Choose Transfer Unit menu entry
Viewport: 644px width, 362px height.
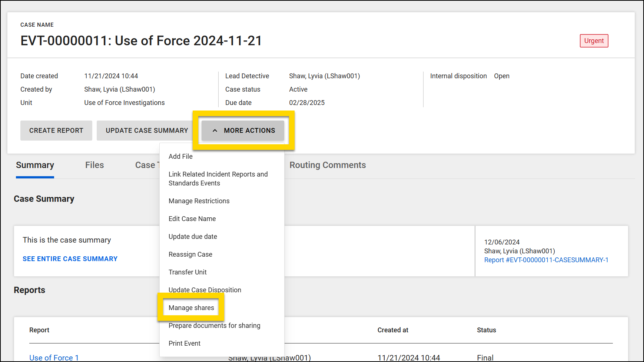(187, 272)
